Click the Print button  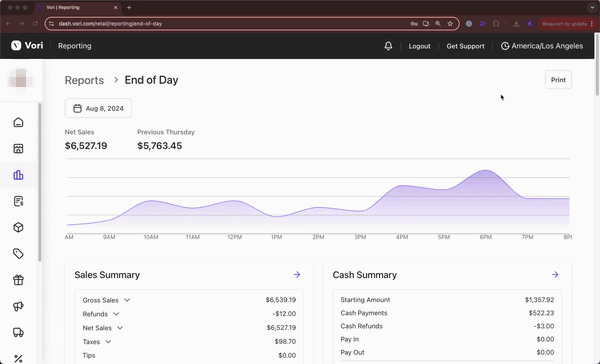pyautogui.click(x=558, y=80)
